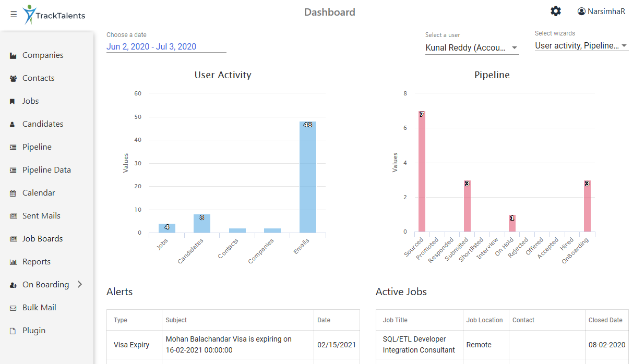Click the Companies bar in User Activity

pos(272,230)
